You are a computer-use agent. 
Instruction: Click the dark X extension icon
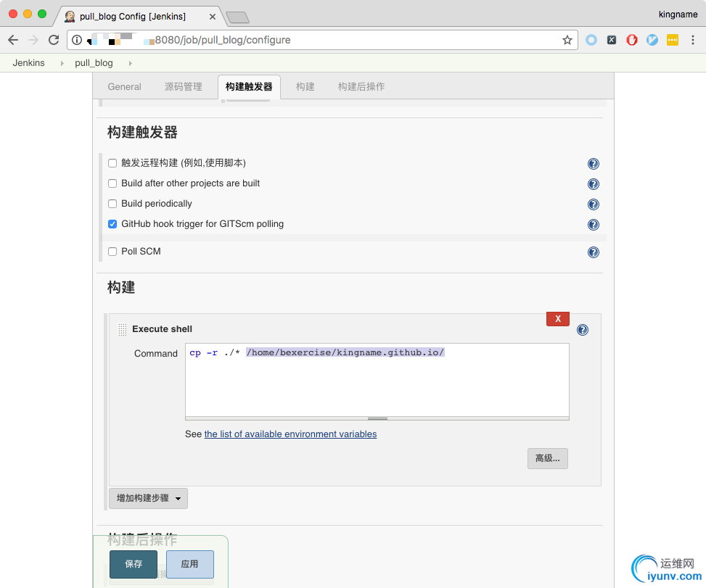pyautogui.click(x=612, y=40)
